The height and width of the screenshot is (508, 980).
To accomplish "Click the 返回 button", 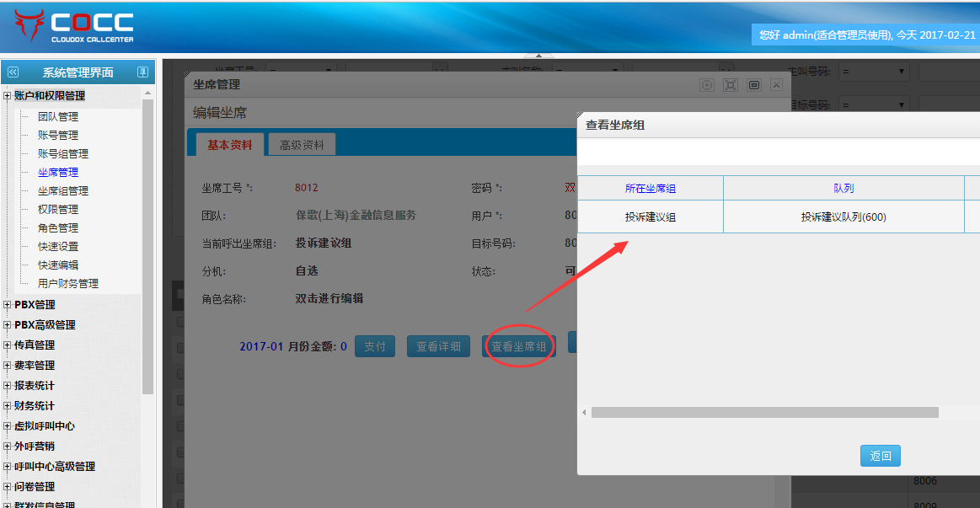I will pos(881,456).
